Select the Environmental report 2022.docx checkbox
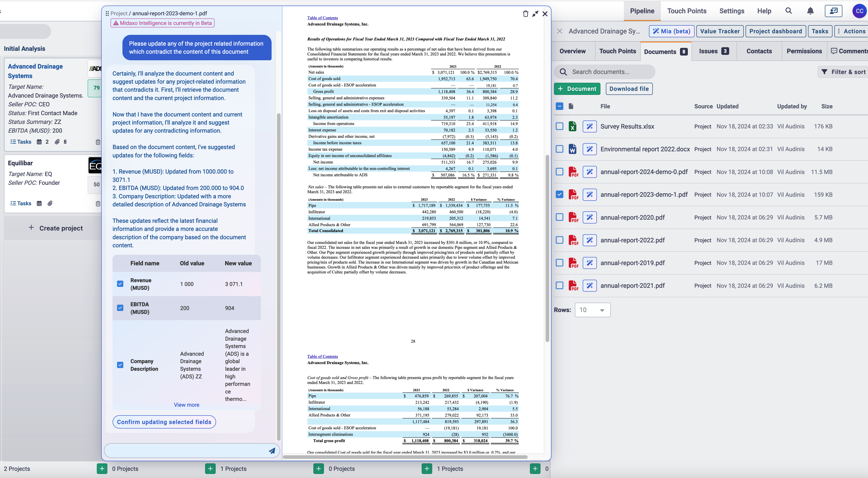 [559, 149]
